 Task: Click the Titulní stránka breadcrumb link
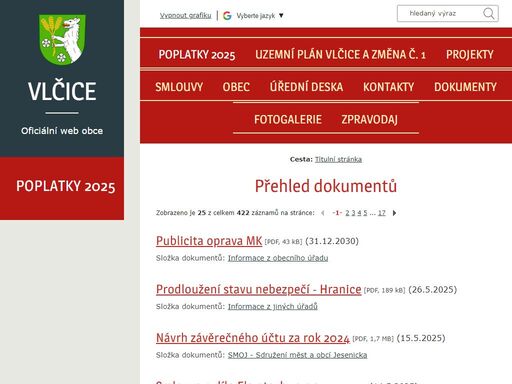338,159
